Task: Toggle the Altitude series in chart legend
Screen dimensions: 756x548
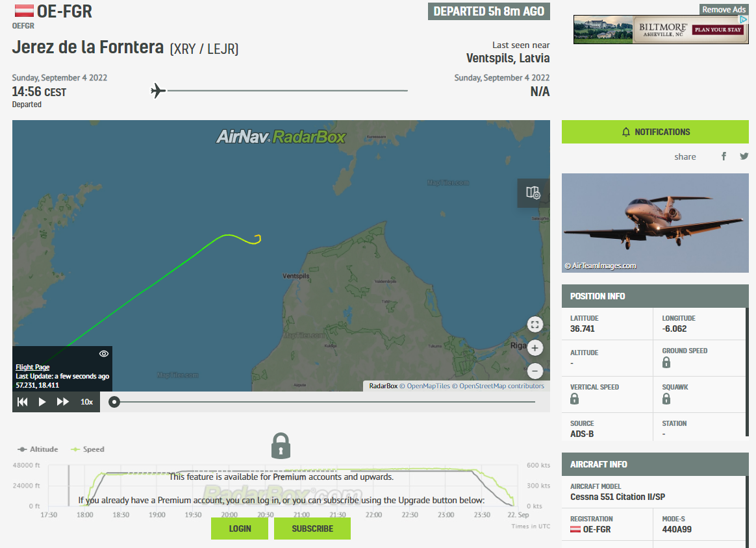Action: pos(38,449)
